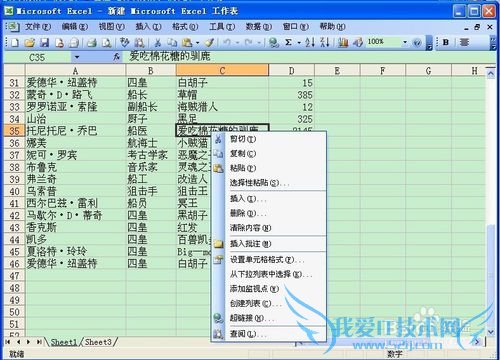Choose 选择性粘贴 in the context menu
Viewport: 500px width, 360px height.
[x=269, y=183]
